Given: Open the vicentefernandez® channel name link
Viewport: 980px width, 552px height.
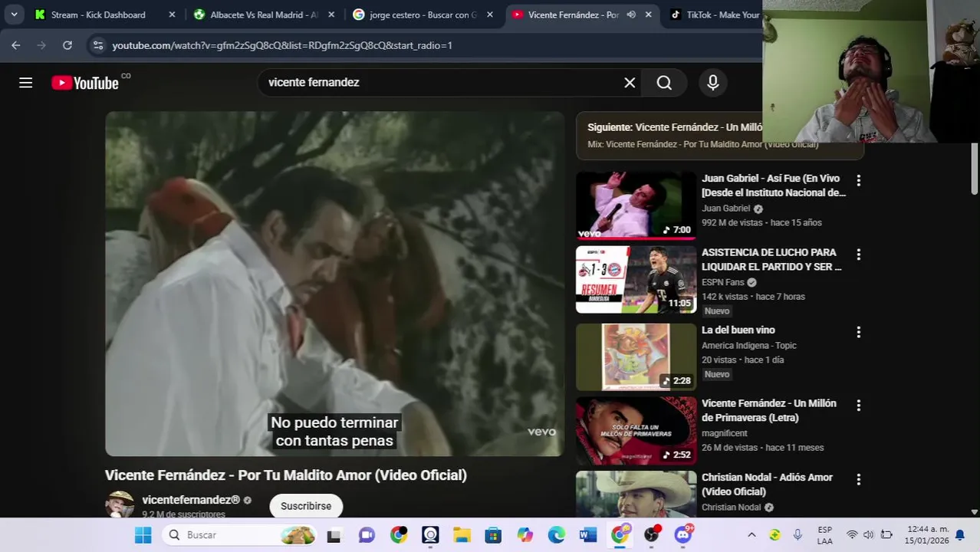Looking at the screenshot, I should [x=191, y=500].
